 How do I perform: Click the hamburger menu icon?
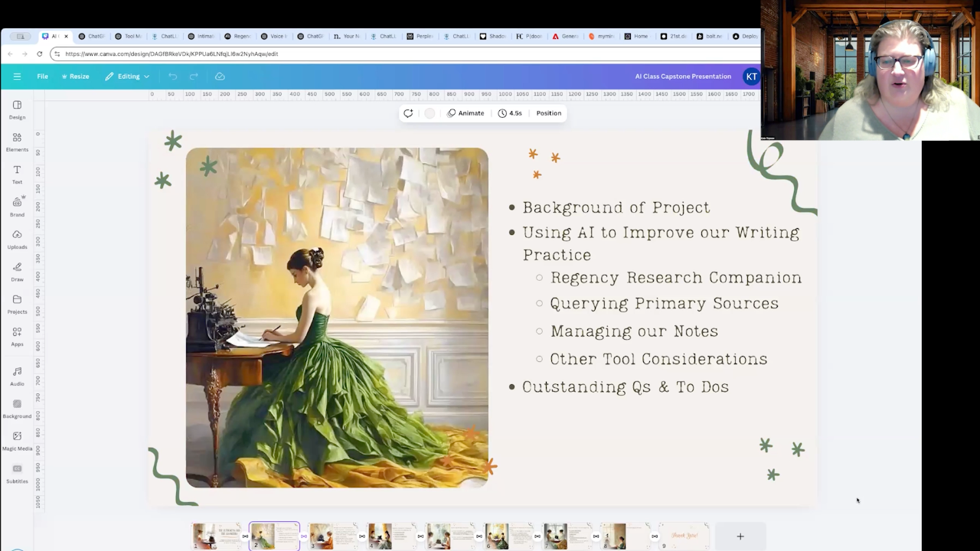(x=17, y=77)
